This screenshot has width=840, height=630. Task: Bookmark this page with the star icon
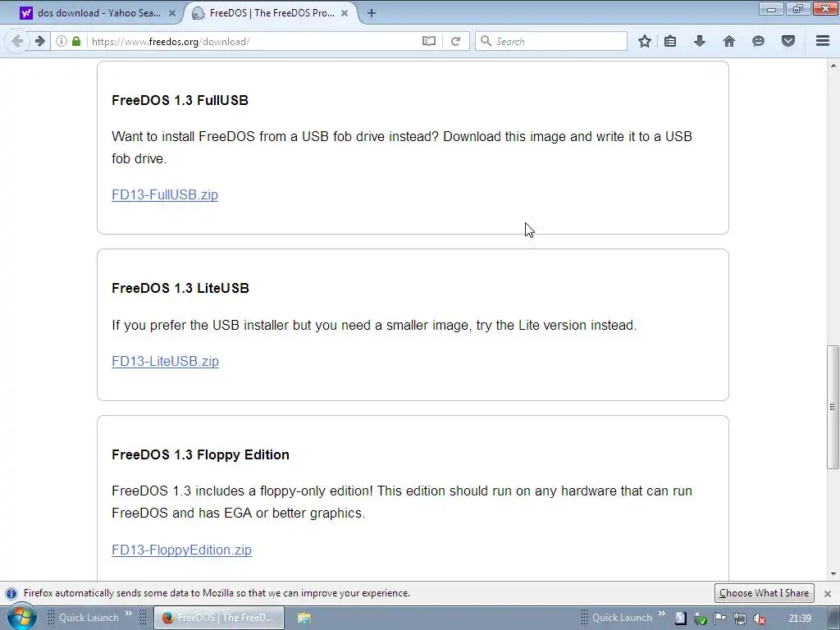tap(645, 41)
